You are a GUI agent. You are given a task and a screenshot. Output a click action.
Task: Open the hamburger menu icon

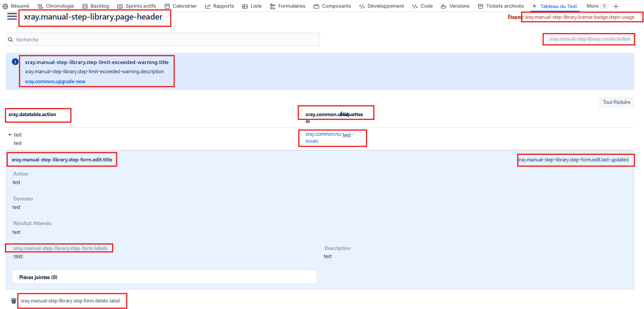pos(12,16)
